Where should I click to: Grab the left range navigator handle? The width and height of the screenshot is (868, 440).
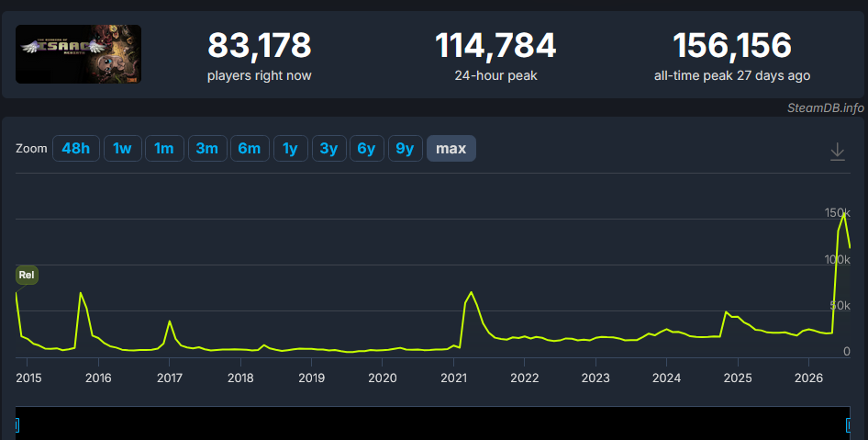[x=16, y=425]
